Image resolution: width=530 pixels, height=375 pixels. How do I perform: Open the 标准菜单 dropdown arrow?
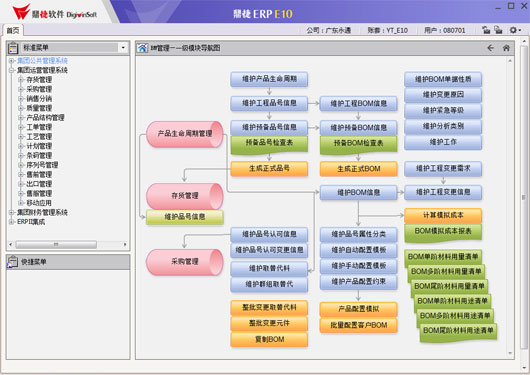[123, 48]
